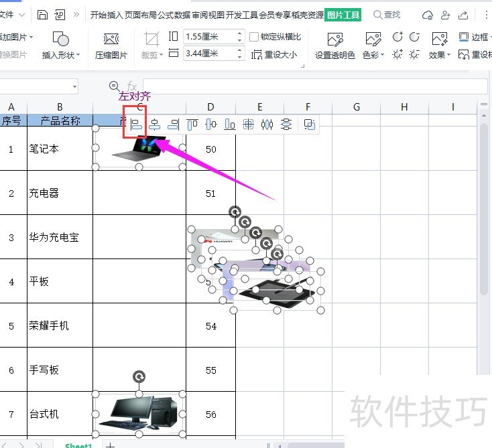Viewport: 492px width, 448px height.
Task: Click the align bottom icon in floating toolbar
Action: tap(230, 124)
